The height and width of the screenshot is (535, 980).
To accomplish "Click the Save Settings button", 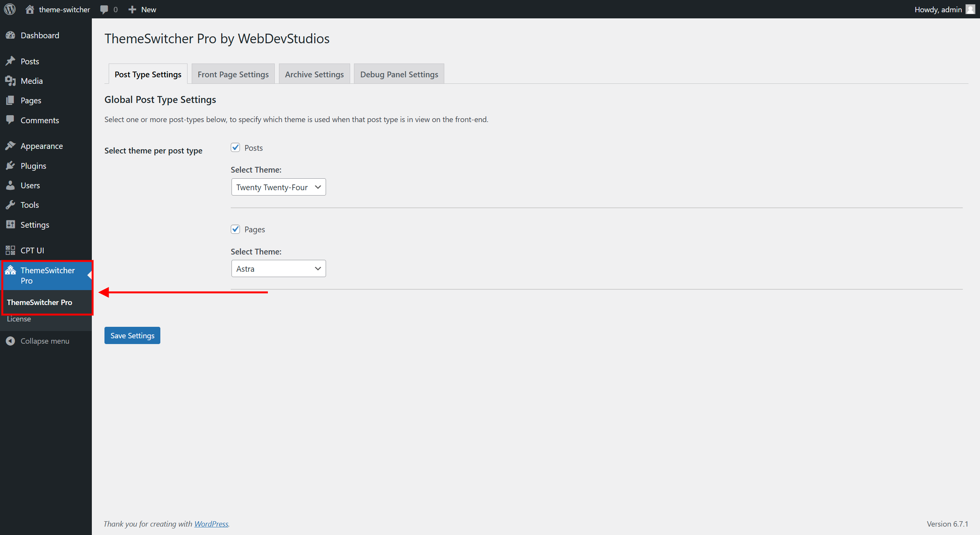I will pos(132,335).
